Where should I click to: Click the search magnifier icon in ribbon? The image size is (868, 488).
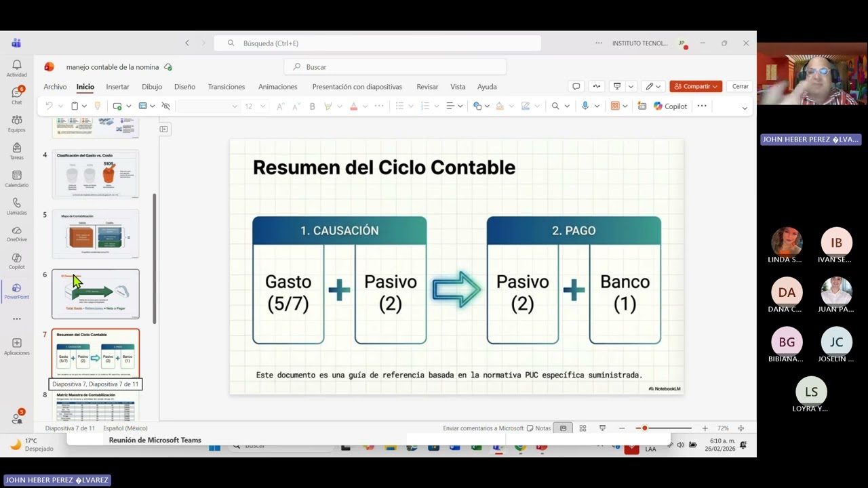tap(555, 106)
